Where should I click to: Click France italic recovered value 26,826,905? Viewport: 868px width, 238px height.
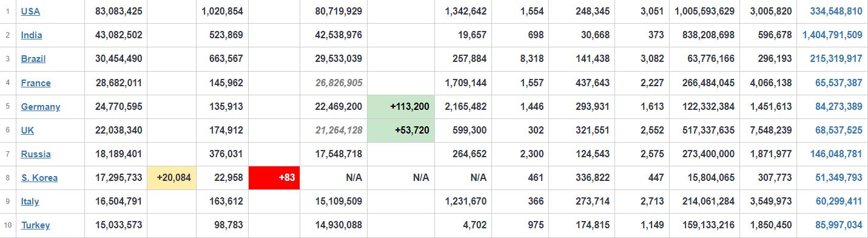tap(339, 83)
